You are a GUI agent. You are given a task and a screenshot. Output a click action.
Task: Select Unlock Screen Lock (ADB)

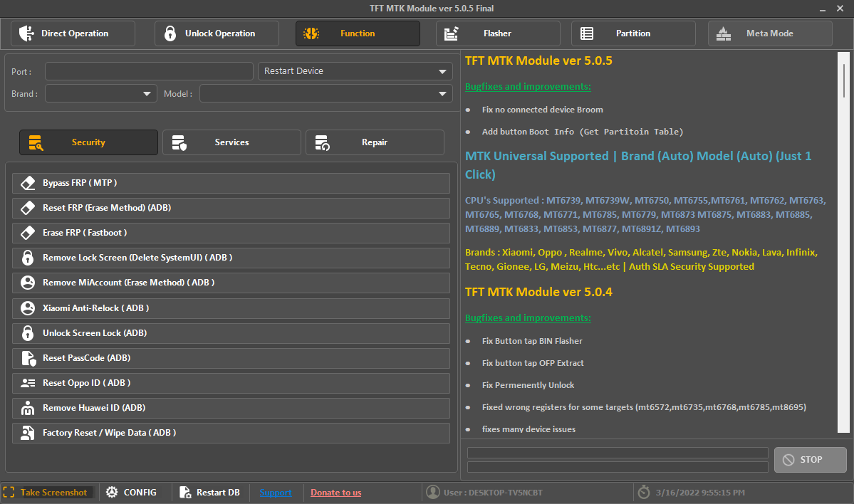pos(27,332)
